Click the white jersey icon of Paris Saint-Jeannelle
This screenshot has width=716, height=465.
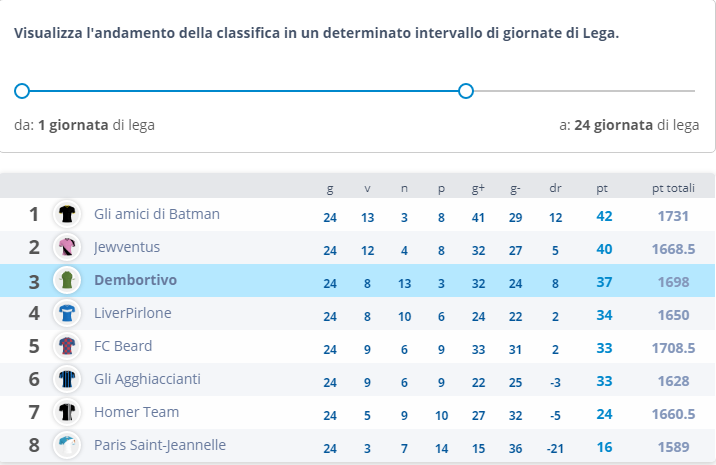(x=67, y=445)
